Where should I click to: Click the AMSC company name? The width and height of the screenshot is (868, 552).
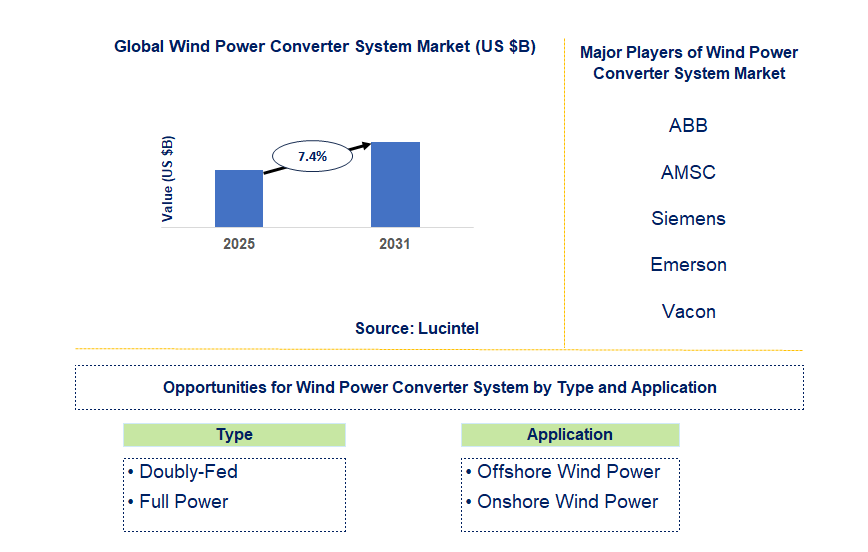[688, 172]
